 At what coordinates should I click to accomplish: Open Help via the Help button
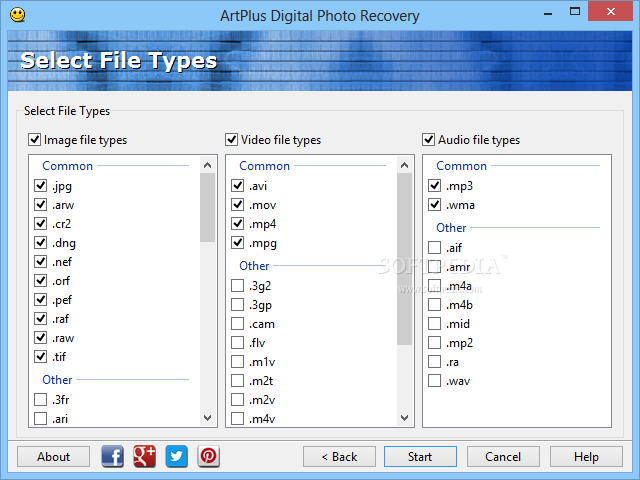586,456
